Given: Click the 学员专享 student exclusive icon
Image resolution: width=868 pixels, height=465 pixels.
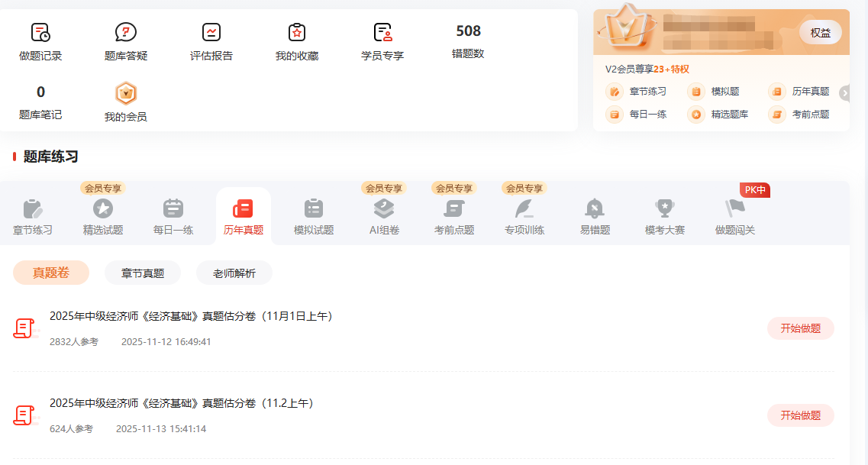Looking at the screenshot, I should [382, 33].
